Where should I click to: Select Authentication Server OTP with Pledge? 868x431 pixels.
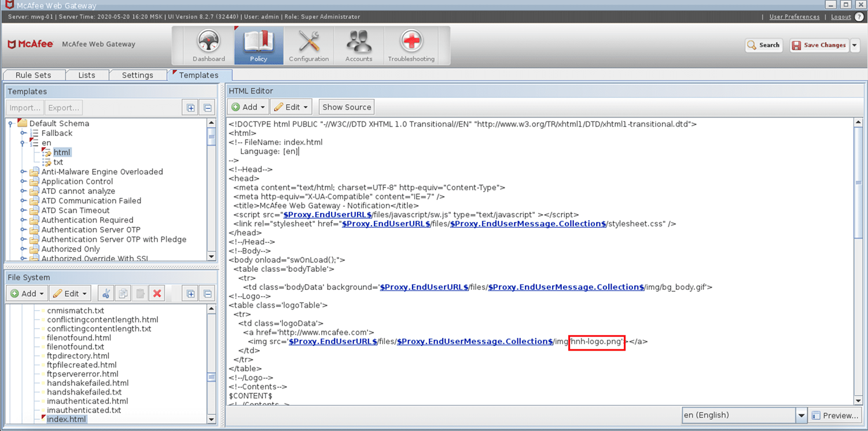click(114, 240)
